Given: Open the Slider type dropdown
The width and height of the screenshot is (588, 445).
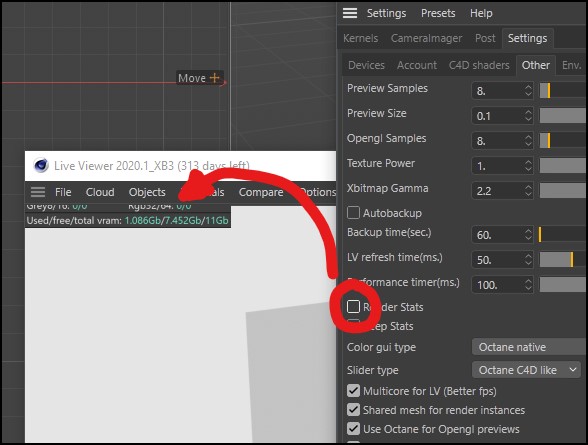Looking at the screenshot, I should click(526, 370).
